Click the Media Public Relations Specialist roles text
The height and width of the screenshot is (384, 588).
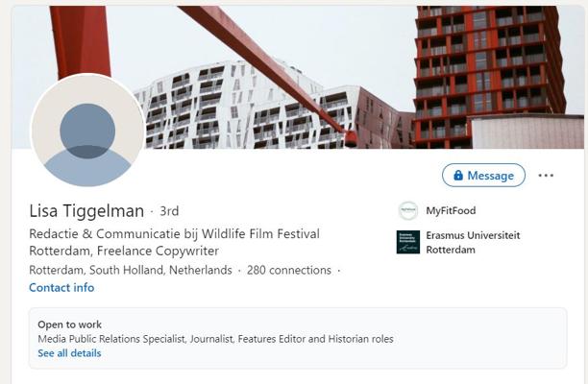pyautogui.click(x=215, y=339)
